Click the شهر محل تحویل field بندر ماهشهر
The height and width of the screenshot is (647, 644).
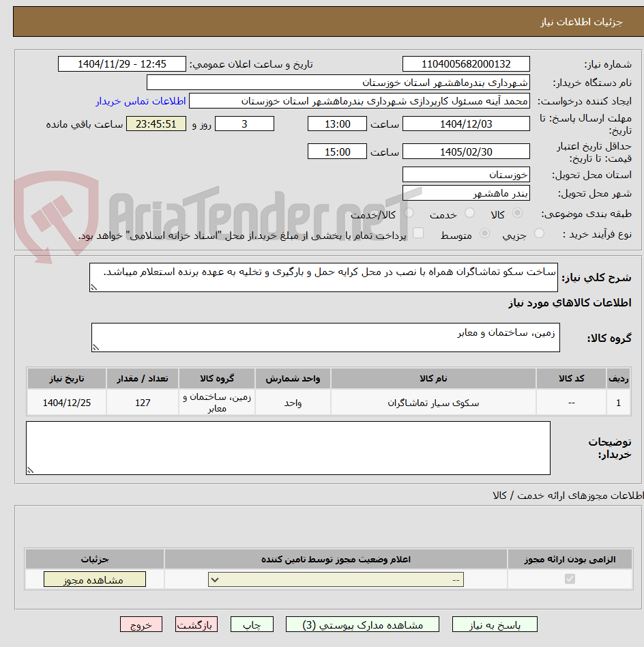(x=466, y=193)
